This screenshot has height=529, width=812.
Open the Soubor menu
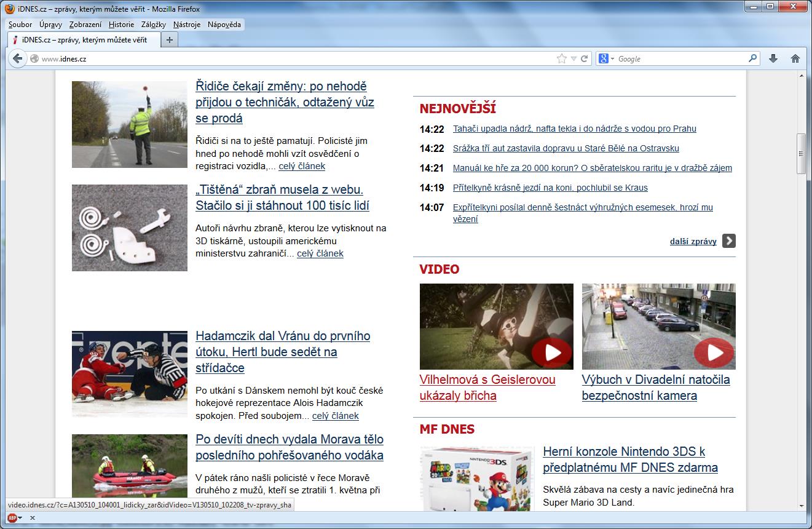[20, 25]
